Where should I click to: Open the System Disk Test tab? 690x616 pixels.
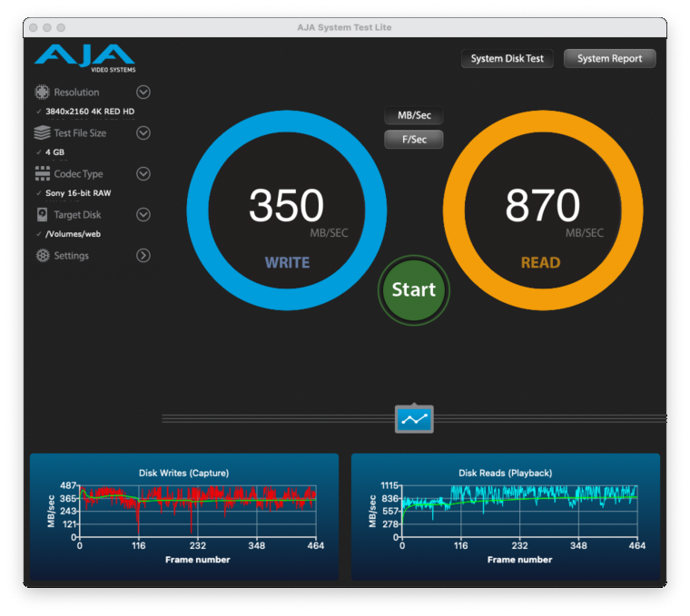pos(507,58)
